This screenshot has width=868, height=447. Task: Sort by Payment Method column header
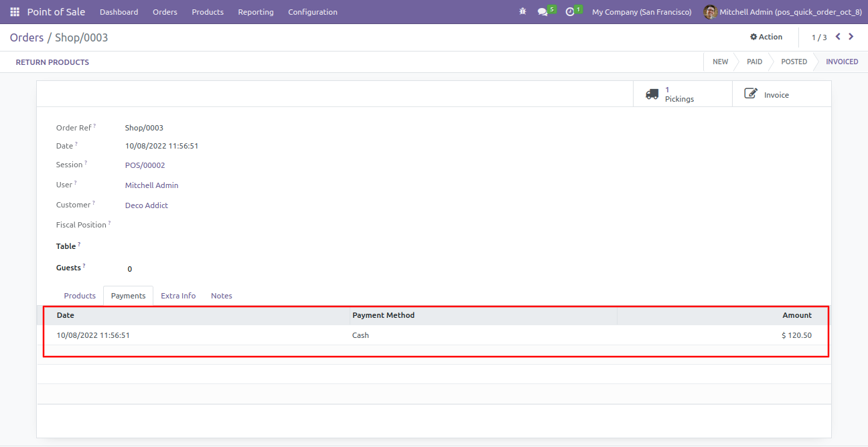click(383, 315)
